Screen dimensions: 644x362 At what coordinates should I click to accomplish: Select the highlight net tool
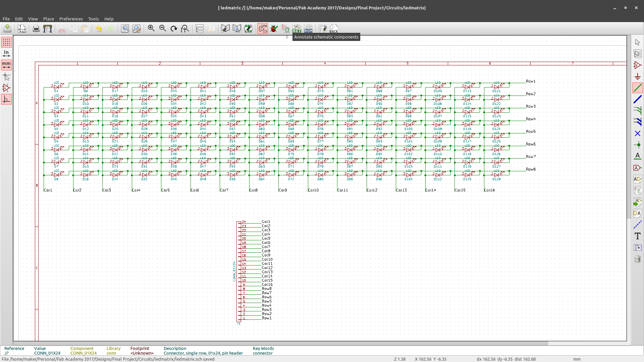click(638, 54)
